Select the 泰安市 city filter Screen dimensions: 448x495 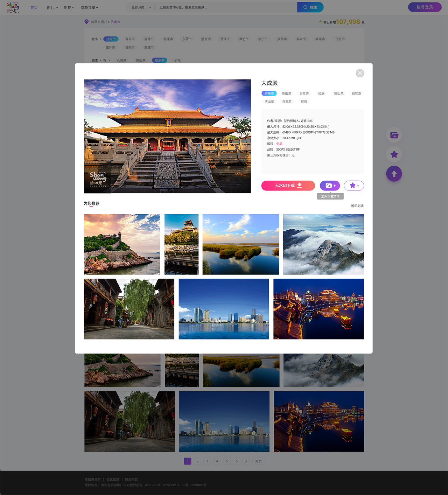pyautogui.click(x=301, y=39)
